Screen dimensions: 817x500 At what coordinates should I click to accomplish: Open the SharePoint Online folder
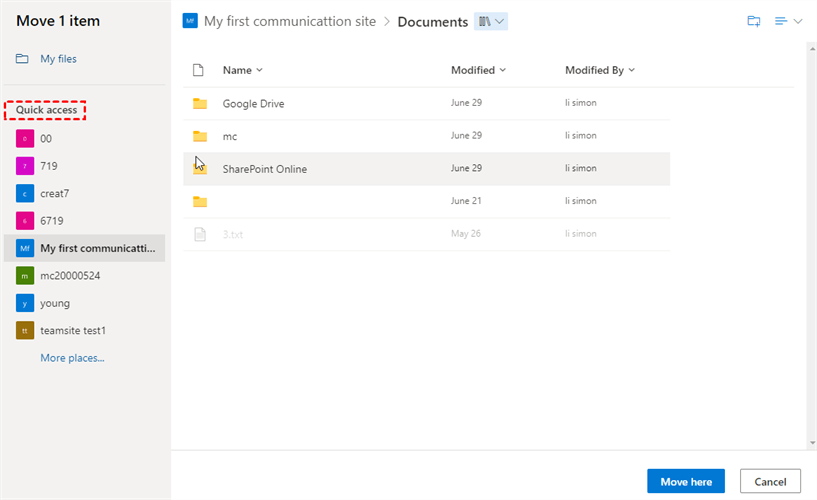pos(264,169)
